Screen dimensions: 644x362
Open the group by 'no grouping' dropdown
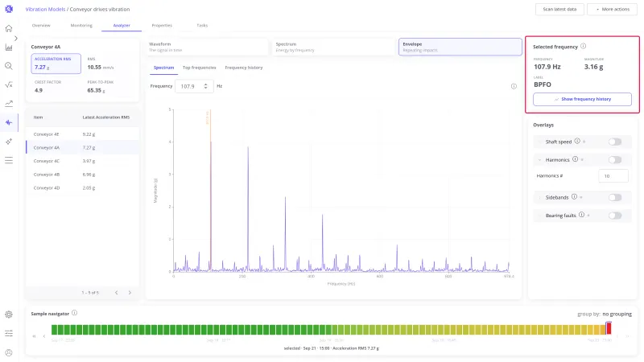click(617, 314)
